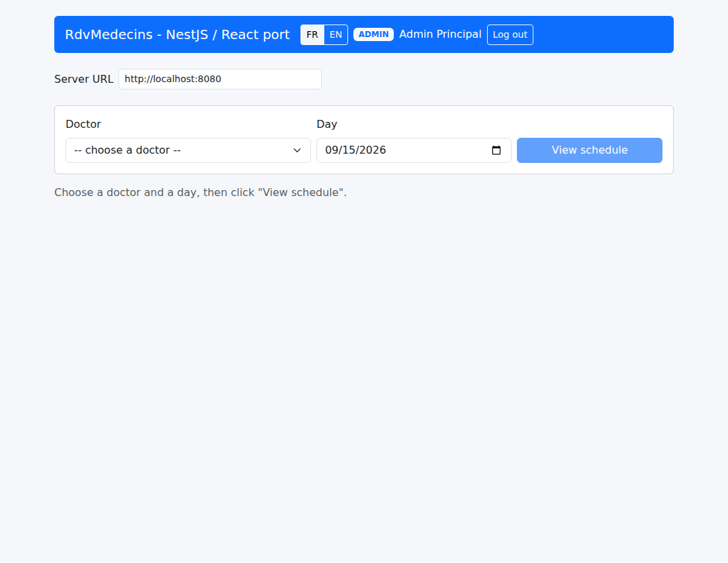Click the Day field label
Screen dimensions: 728x563
click(327, 124)
